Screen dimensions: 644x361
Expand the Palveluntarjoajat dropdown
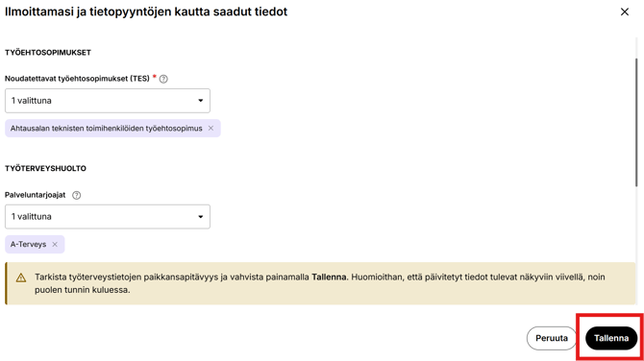tap(108, 217)
